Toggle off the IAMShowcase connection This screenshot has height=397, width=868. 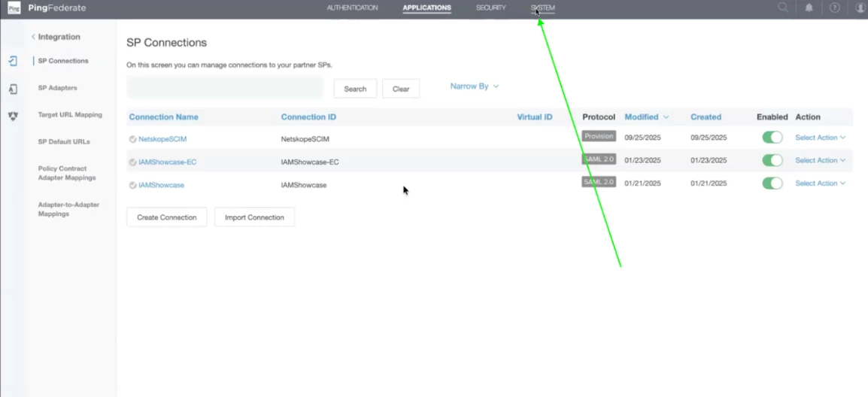pos(772,183)
